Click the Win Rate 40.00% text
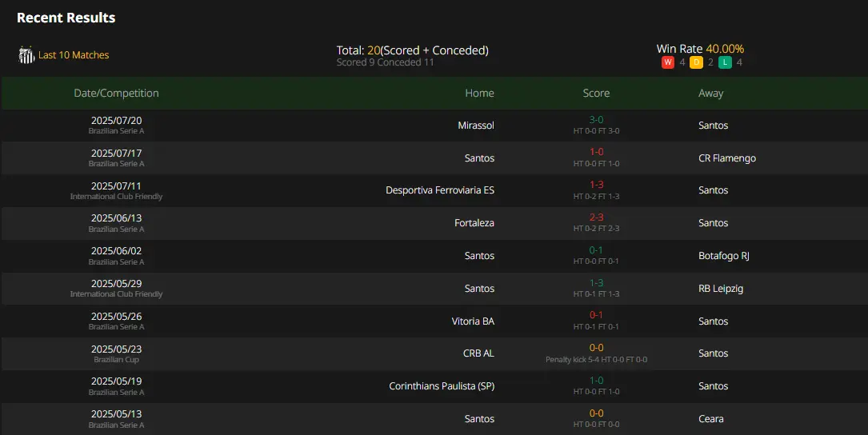 coord(700,49)
